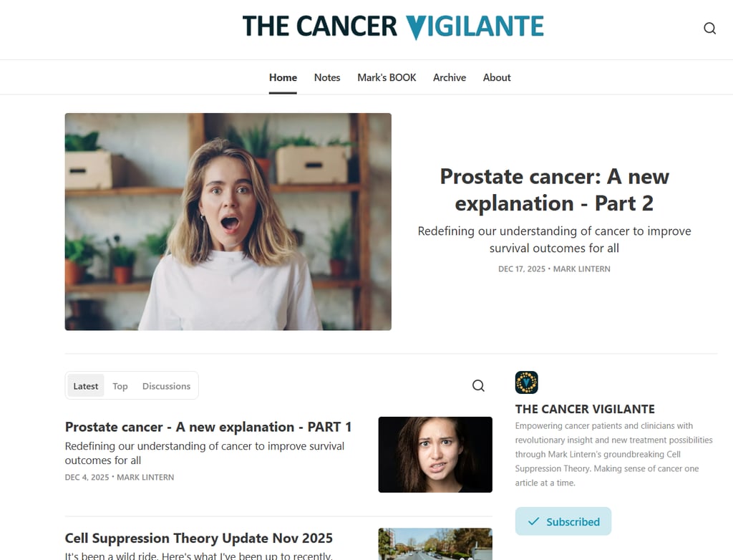Click the shocked woman featured image
733x560 pixels.
tap(228, 222)
